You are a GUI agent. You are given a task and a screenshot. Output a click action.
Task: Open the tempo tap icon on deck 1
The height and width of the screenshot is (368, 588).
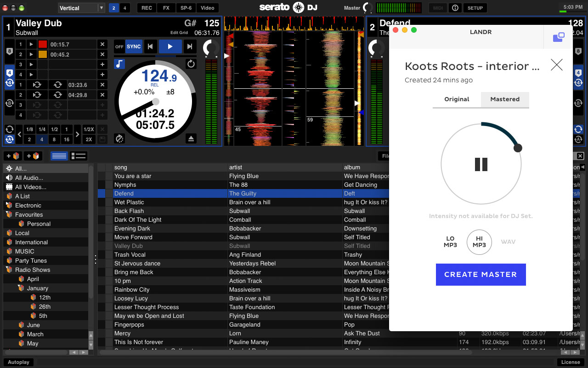(119, 138)
